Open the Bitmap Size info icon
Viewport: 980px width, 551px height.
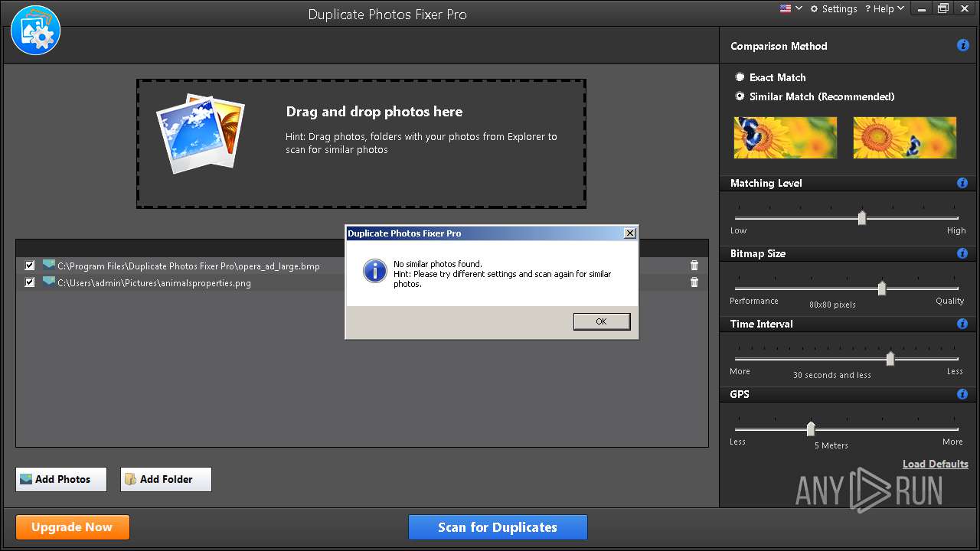pos(962,253)
